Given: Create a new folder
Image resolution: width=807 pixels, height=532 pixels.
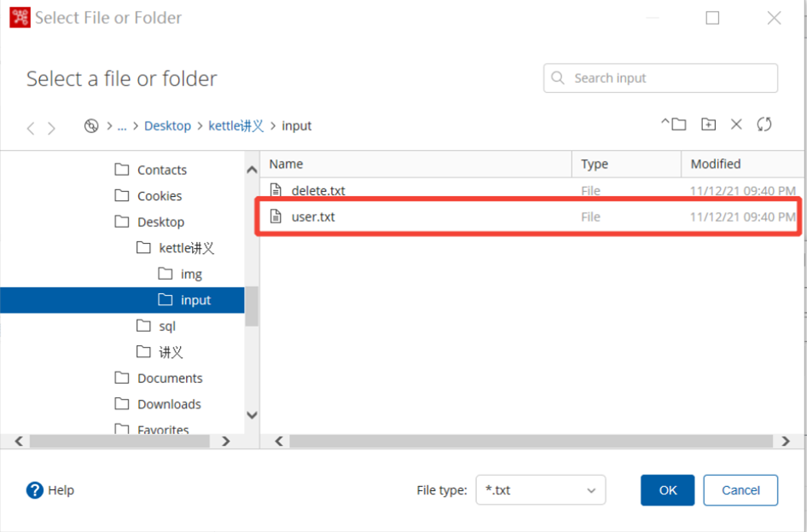Looking at the screenshot, I should coord(708,124).
